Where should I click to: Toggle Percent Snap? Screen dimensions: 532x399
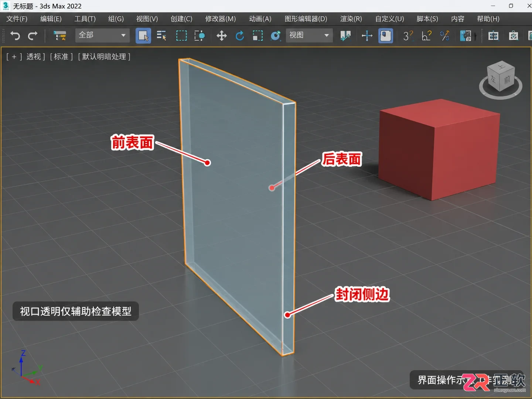click(x=444, y=35)
